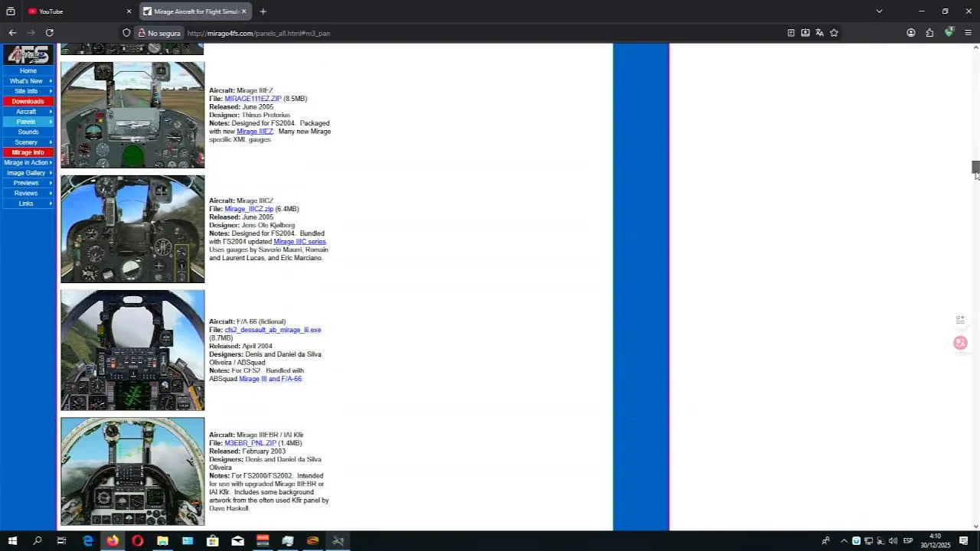Open Opera browser from the taskbar
The image size is (980, 551).
coord(137,541)
